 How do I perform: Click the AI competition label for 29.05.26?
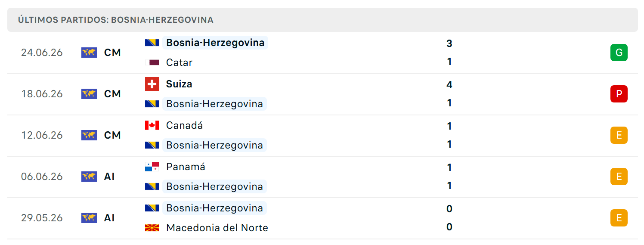pos(109,218)
